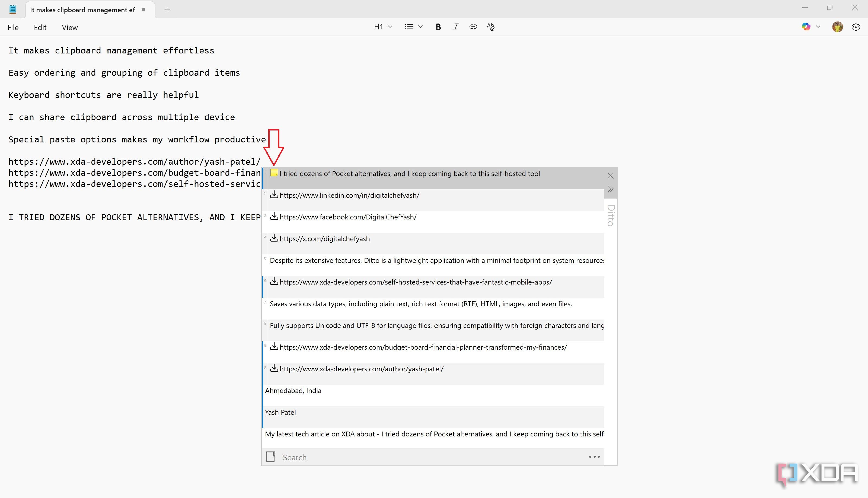The image size is (868, 498).
Task: Click the author/yash-patel URL in Notepad text
Action: tap(135, 161)
